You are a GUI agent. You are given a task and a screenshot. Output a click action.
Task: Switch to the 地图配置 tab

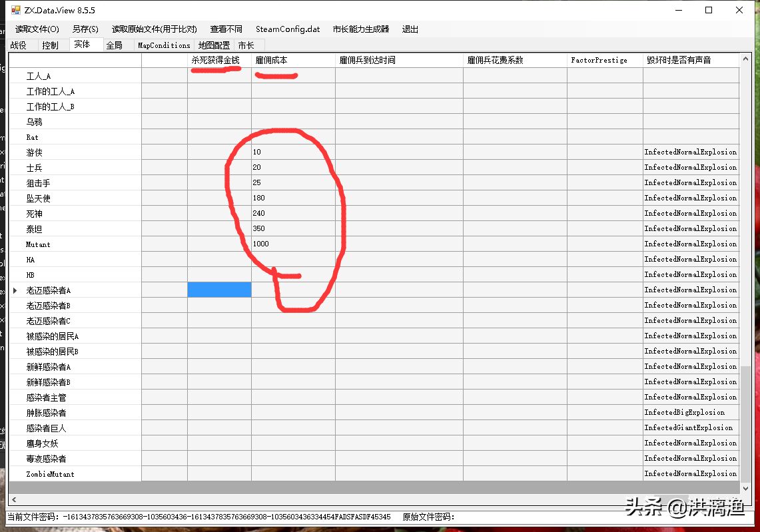(214, 45)
